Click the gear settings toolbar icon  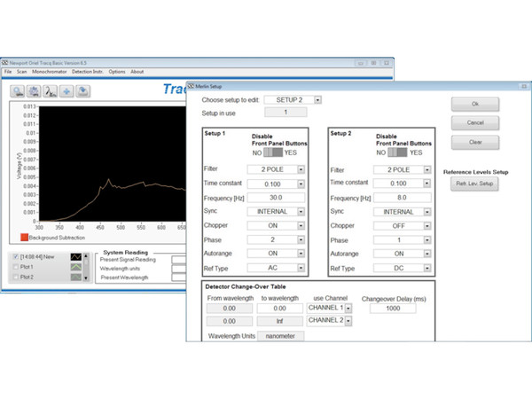[34, 90]
